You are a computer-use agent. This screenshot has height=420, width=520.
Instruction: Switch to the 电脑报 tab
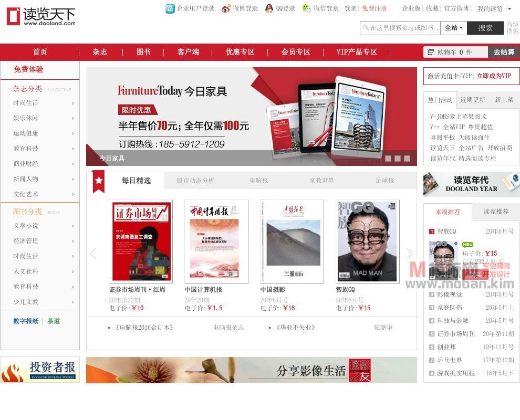pos(258,181)
